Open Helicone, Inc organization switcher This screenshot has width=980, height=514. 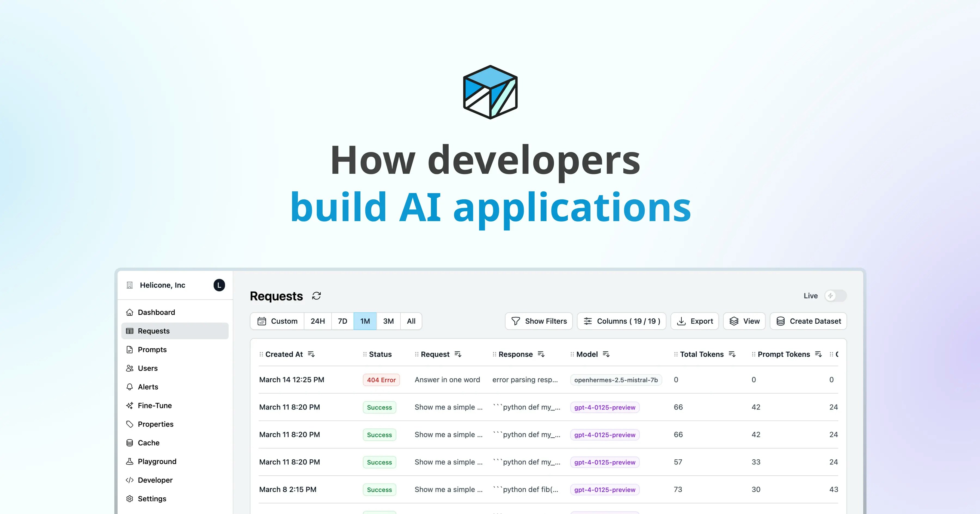[x=163, y=285]
